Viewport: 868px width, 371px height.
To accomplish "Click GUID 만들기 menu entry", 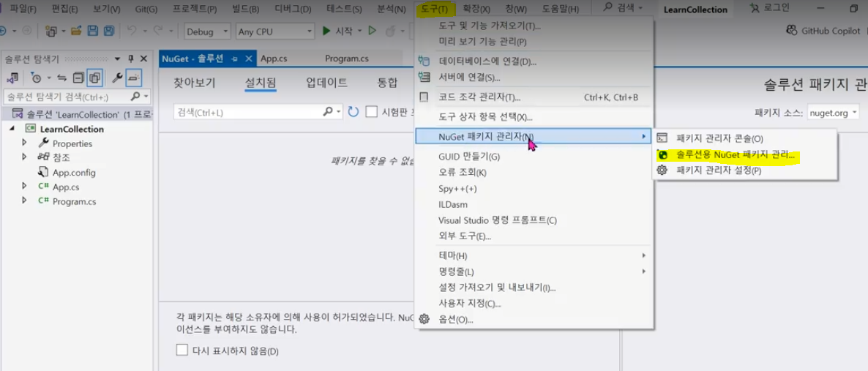I will [x=469, y=157].
